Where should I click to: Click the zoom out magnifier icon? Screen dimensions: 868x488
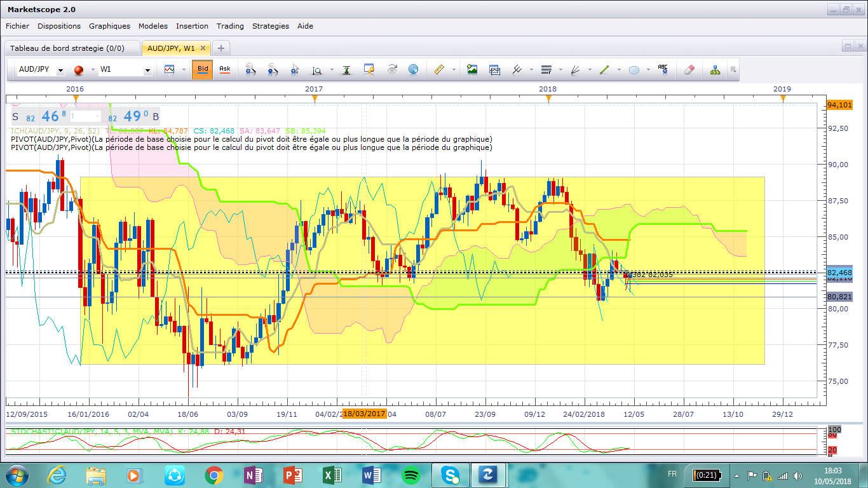273,70
